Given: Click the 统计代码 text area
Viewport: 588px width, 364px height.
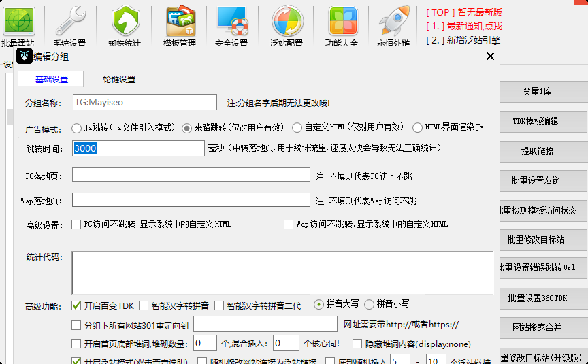Looking at the screenshot, I should [282, 273].
